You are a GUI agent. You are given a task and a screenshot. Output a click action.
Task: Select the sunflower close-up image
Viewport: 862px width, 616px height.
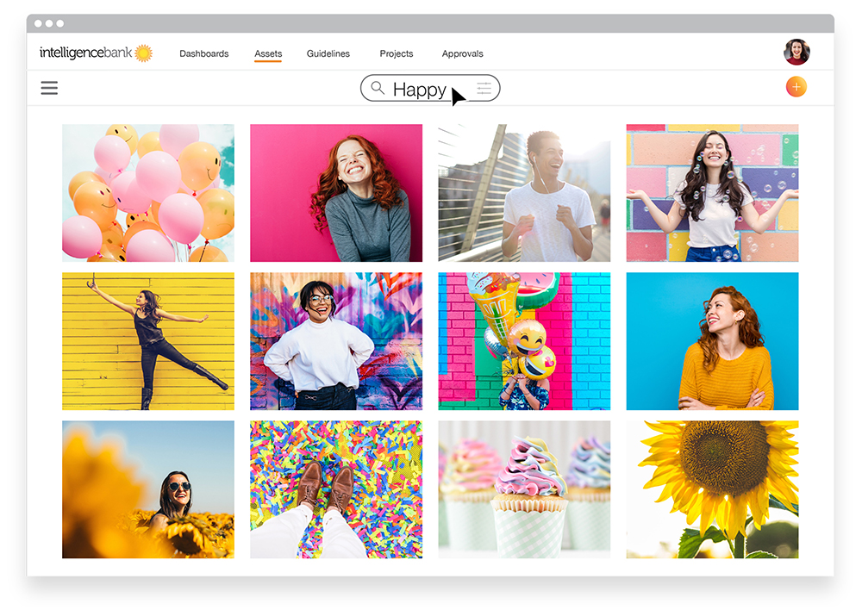point(713,489)
